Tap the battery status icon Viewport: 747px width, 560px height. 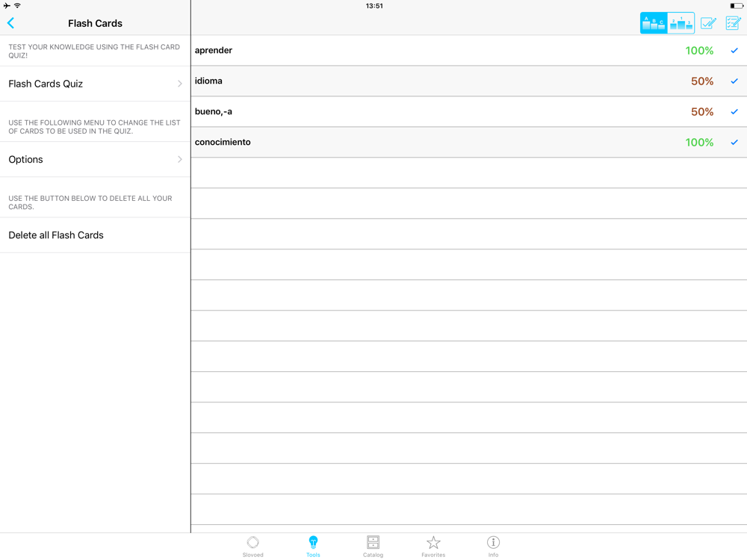point(736,6)
